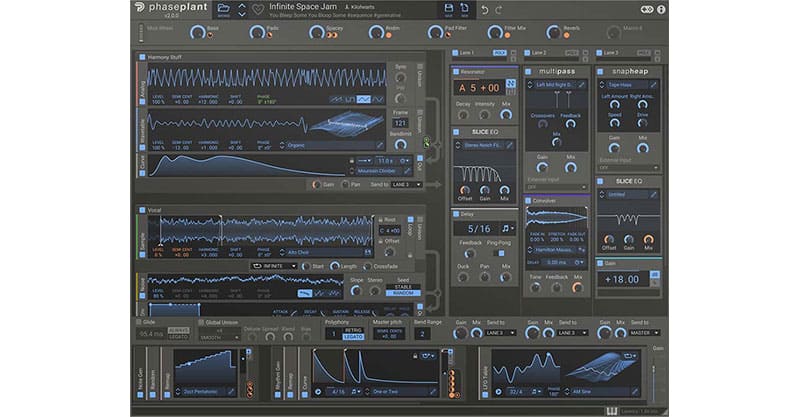Show the on-screen keyboard from the status bar
Screen dimensions: 800x417
pos(612,411)
